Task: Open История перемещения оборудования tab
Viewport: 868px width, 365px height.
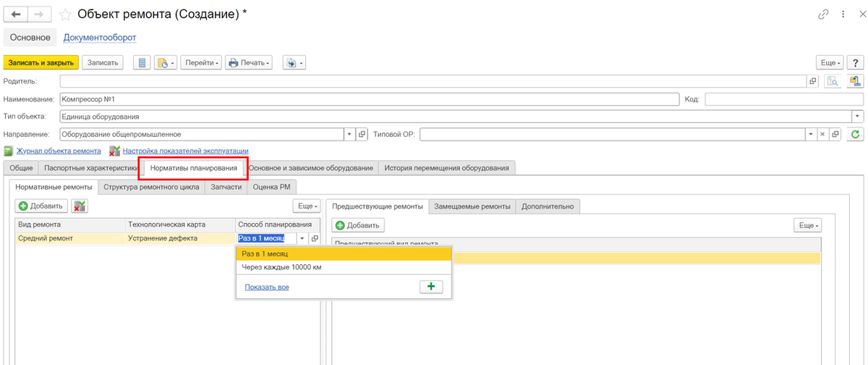Action: tap(446, 168)
